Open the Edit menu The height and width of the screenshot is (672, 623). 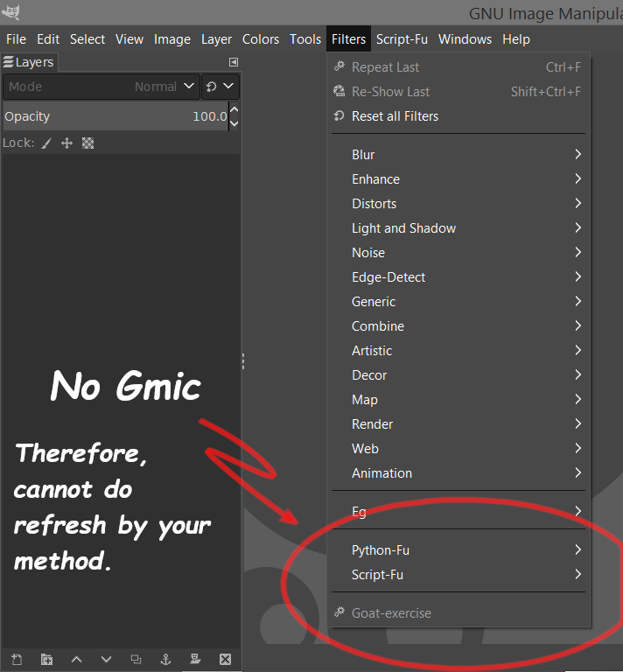tap(48, 39)
